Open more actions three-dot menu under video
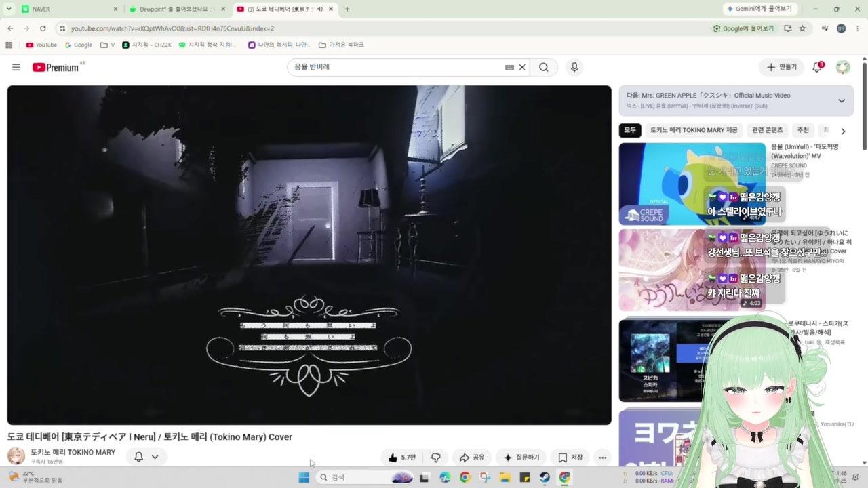The image size is (868, 488). point(602,457)
